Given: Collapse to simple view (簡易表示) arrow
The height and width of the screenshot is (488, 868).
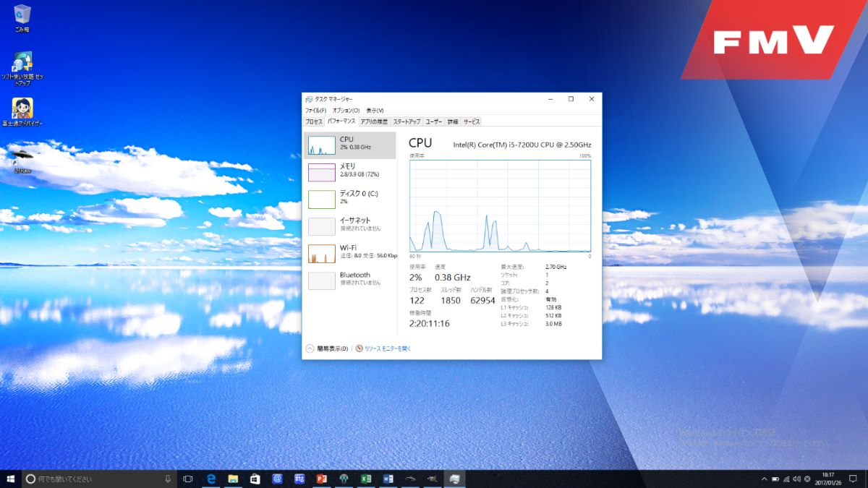Looking at the screenshot, I should 310,348.
